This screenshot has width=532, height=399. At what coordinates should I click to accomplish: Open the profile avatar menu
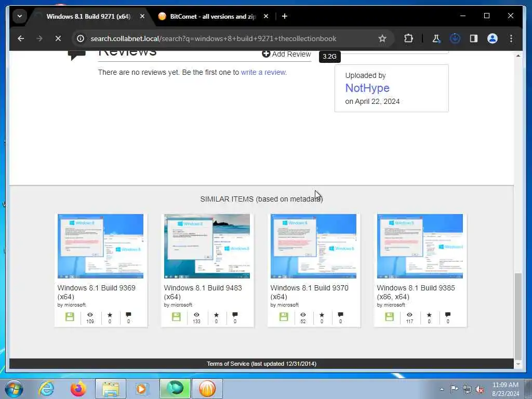click(493, 38)
